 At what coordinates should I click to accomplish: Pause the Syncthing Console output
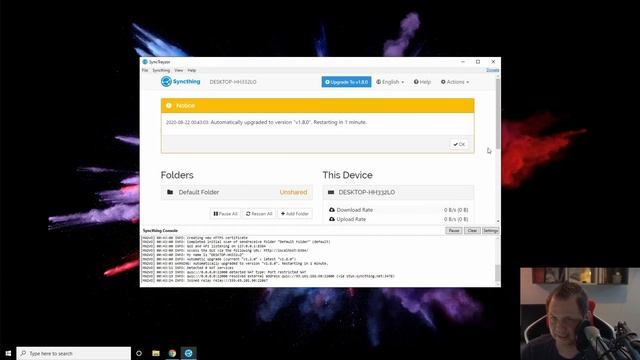tap(453, 231)
